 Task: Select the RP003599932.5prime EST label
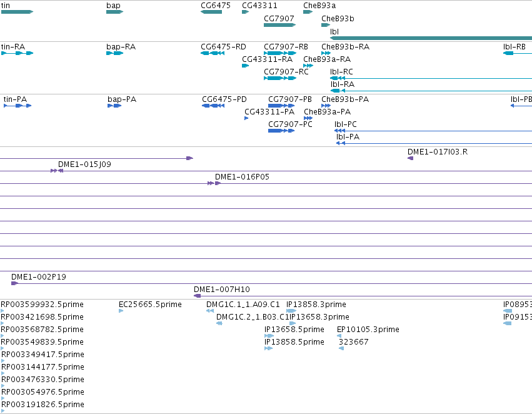point(42,305)
